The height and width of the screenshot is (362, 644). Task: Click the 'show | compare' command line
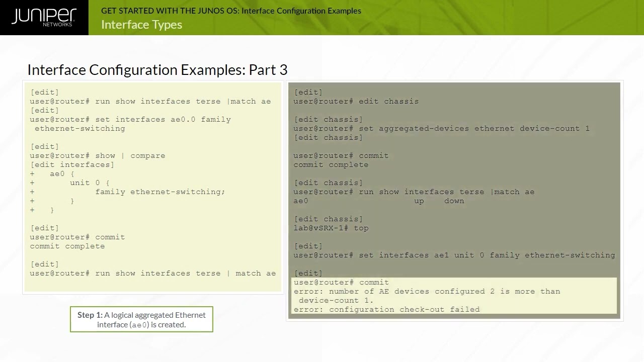click(x=98, y=155)
